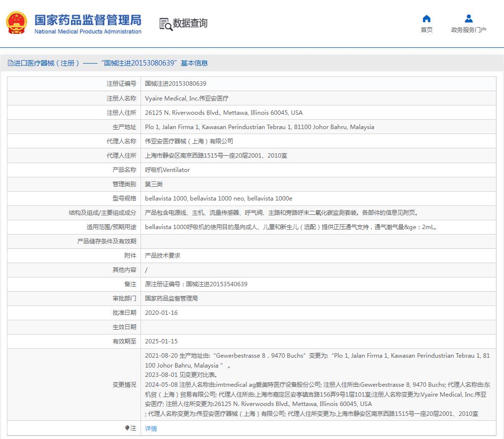This screenshot has width=504, height=439.
Task: Visit the 政务服务门户 portal link
Action: point(468,30)
